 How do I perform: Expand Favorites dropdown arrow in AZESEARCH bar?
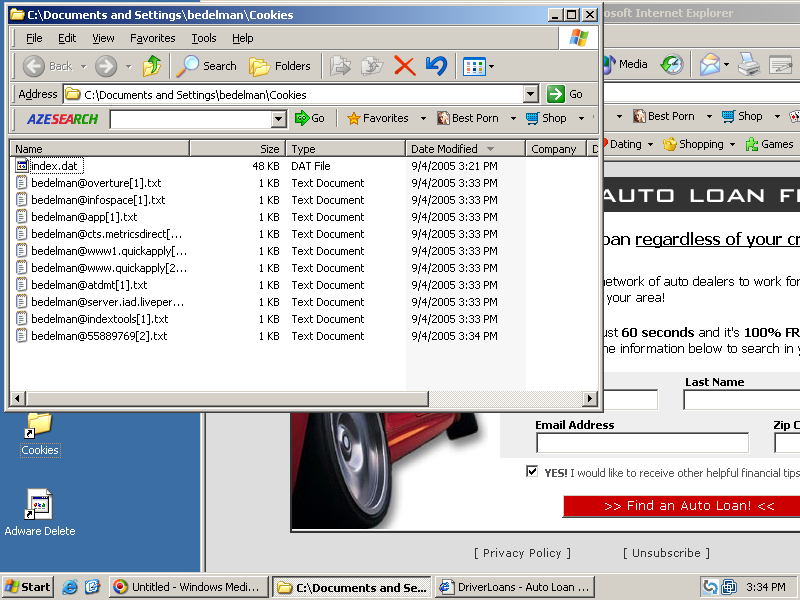pos(423,118)
